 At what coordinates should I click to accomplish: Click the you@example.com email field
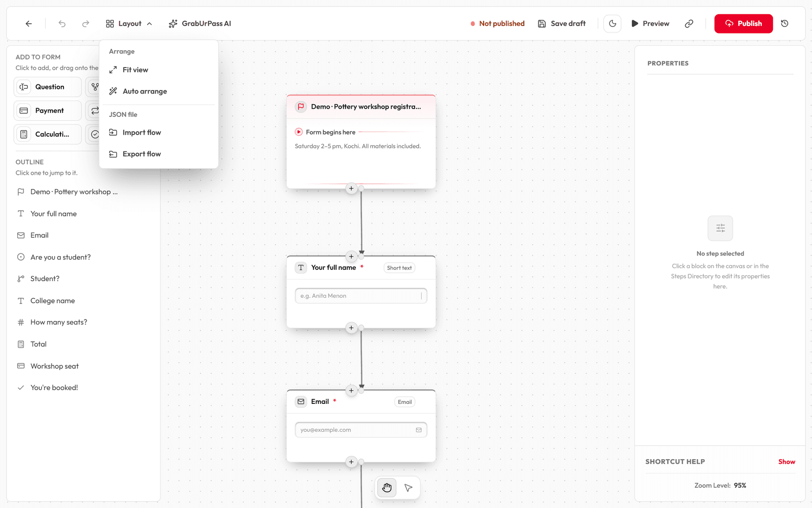(x=361, y=430)
